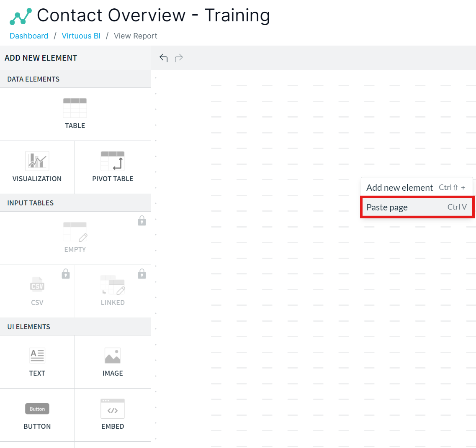Add a Text UI element

pyautogui.click(x=37, y=362)
